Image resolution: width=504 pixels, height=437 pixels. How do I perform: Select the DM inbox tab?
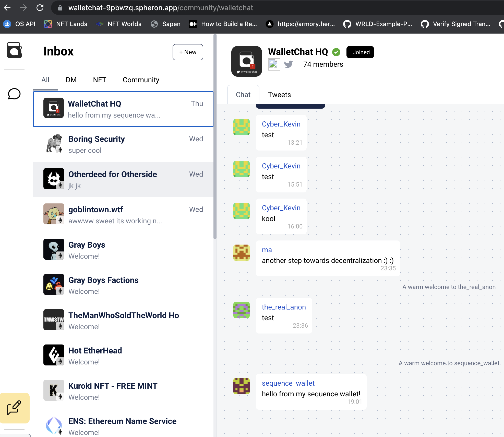tap(71, 80)
